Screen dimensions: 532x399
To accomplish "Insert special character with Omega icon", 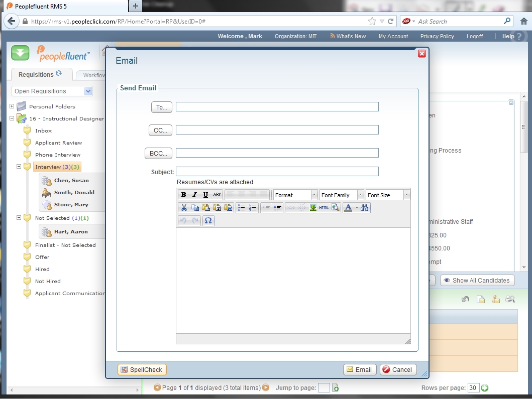I will 208,221.
